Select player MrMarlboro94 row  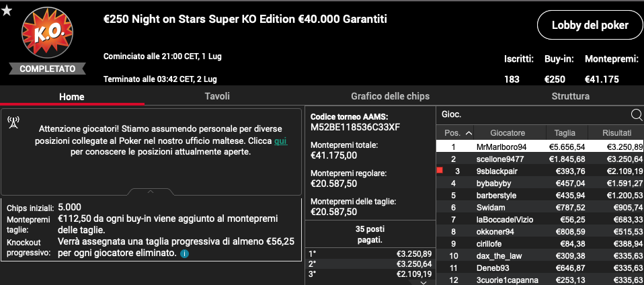(540, 147)
